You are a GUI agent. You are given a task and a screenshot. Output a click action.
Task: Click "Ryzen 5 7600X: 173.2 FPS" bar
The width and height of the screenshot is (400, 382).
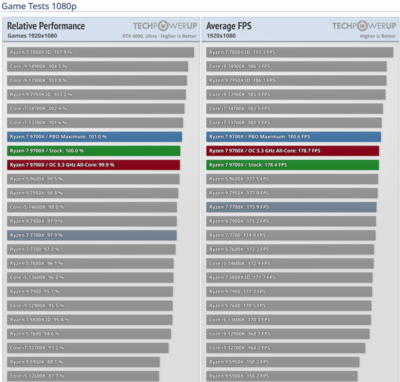point(290,249)
